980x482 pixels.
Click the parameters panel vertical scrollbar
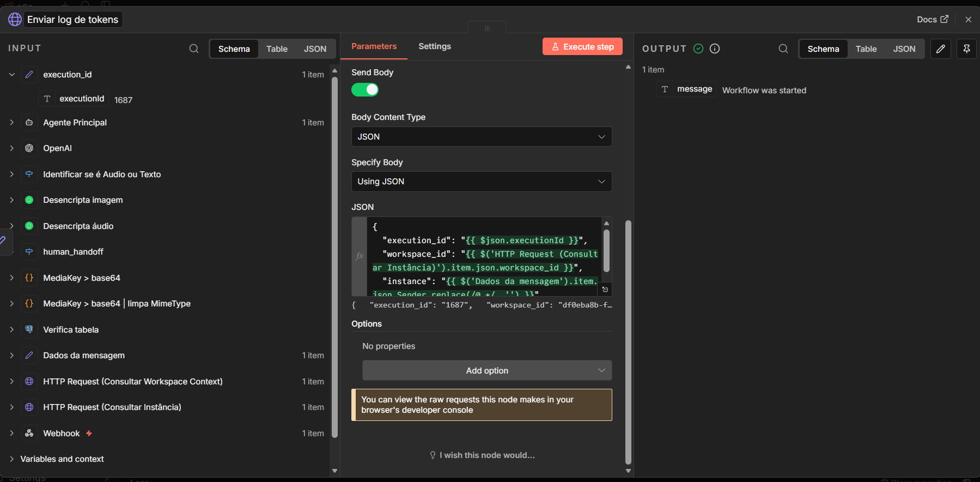point(628,342)
